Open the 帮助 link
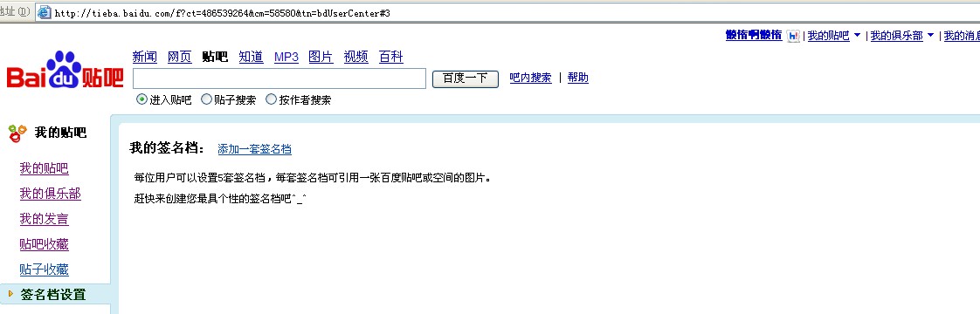980x314 pixels. click(x=578, y=78)
